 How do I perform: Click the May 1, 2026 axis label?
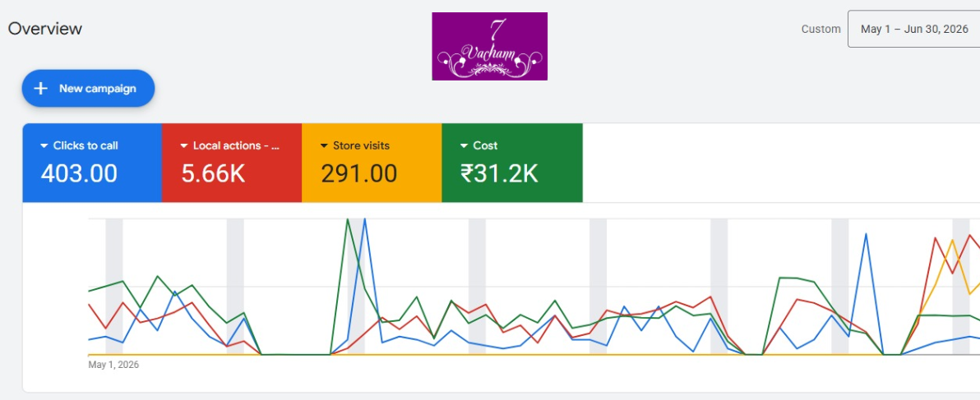(113, 365)
